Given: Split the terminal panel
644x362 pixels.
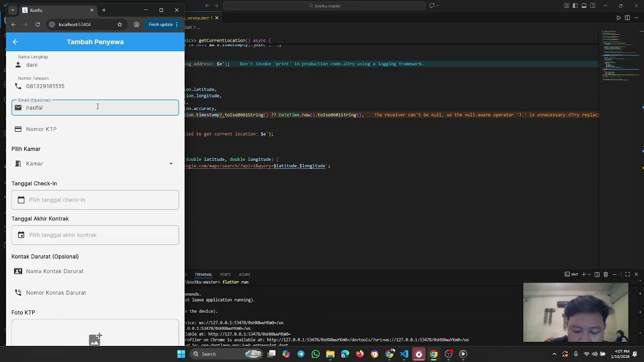Looking at the screenshot, I should pos(597,275).
